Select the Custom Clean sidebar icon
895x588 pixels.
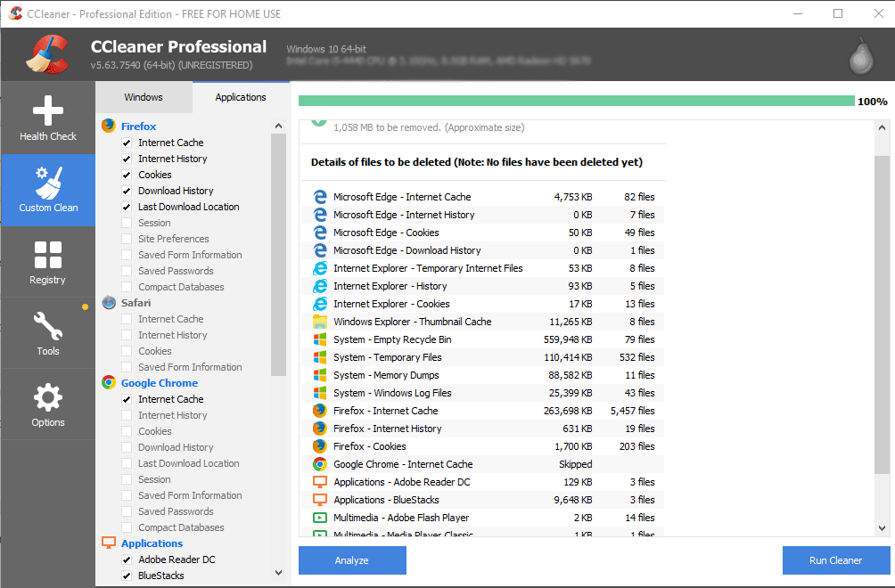pos(47,190)
